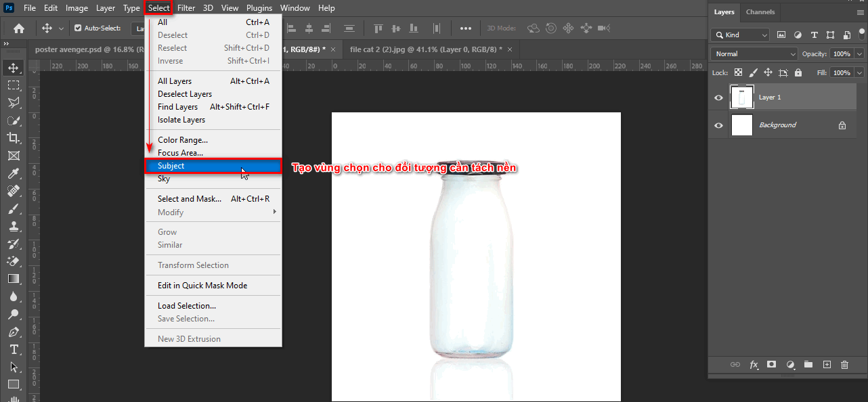Hide the Background layer
Image resolution: width=868 pixels, height=402 pixels.
[x=718, y=125]
